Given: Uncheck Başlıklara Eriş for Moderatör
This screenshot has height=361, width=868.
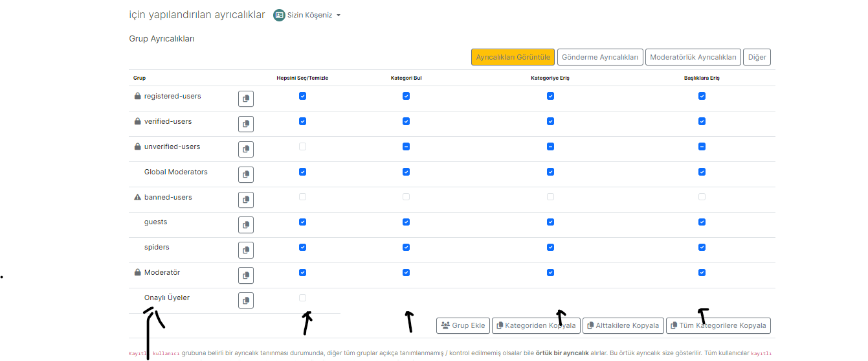Looking at the screenshot, I should 702,272.
